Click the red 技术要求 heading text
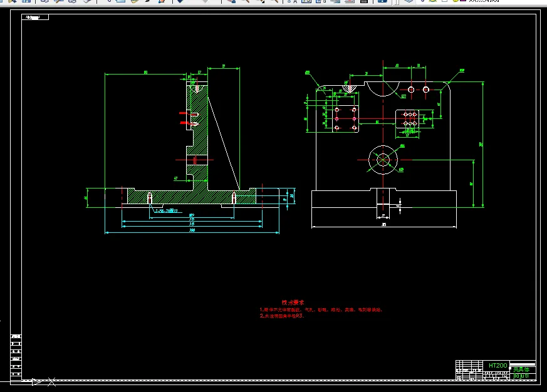The image size is (547, 392). [293, 302]
